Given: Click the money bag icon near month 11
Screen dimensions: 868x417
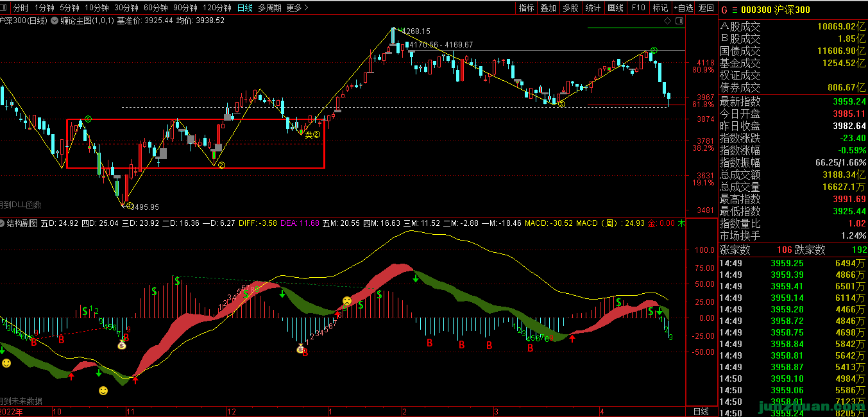Looking at the screenshot, I should coord(122,345).
